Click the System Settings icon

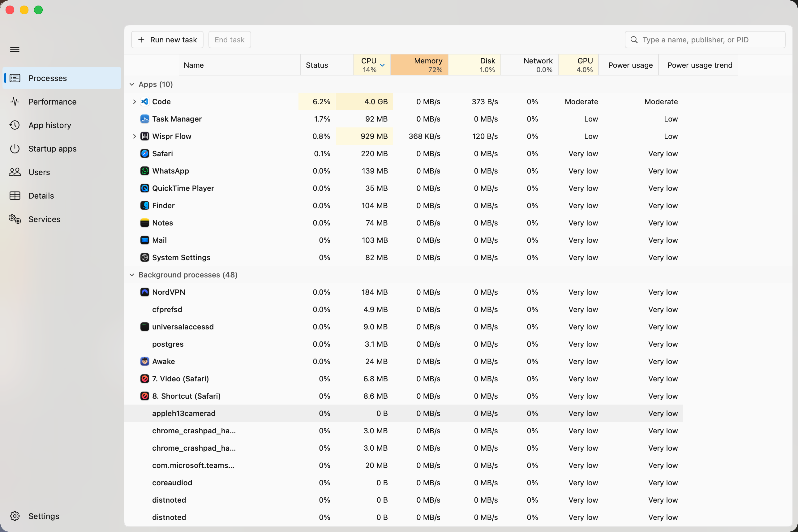pyautogui.click(x=144, y=257)
